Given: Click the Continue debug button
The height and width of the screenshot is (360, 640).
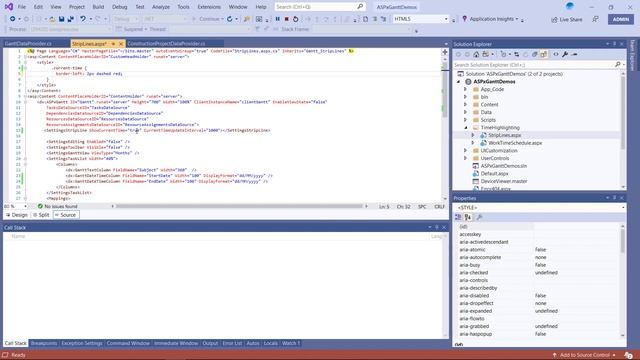Looking at the screenshot, I should pyautogui.click(x=208, y=19).
